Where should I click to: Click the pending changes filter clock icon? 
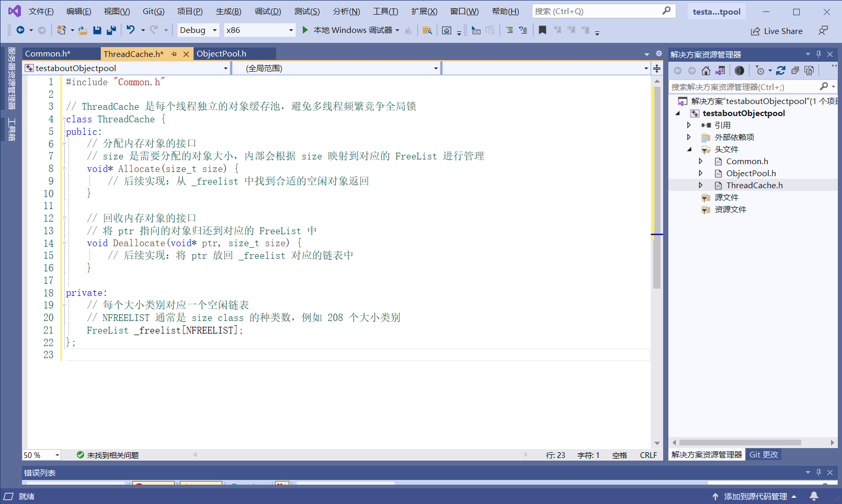760,71
